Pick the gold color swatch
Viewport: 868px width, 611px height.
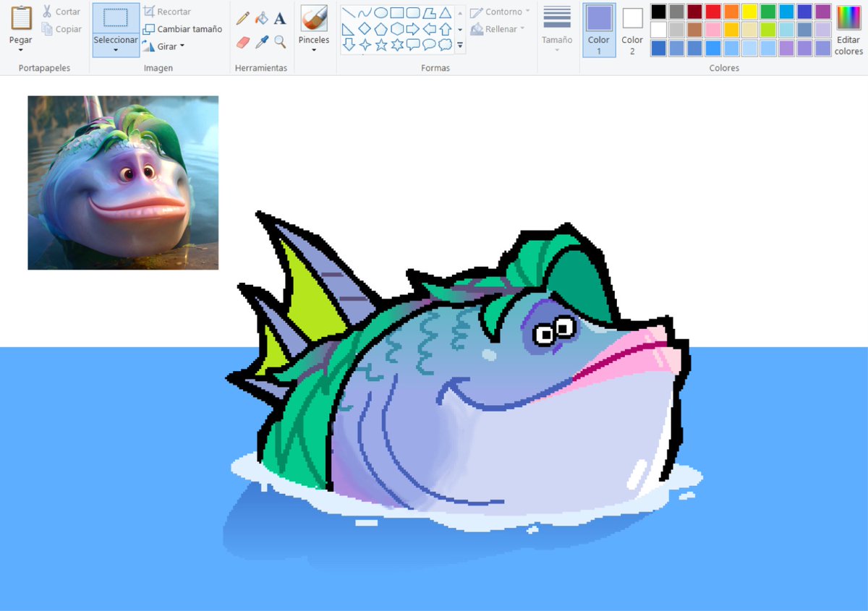(731, 30)
